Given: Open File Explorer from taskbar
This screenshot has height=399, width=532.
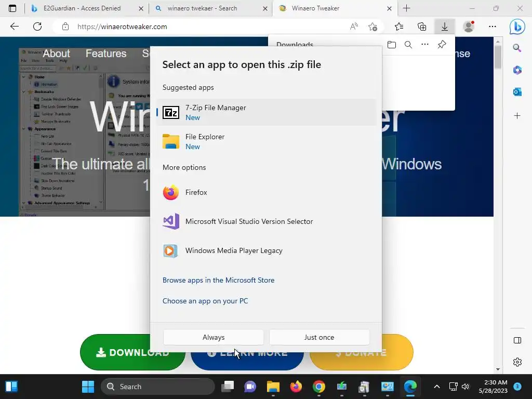Looking at the screenshot, I should (273, 387).
